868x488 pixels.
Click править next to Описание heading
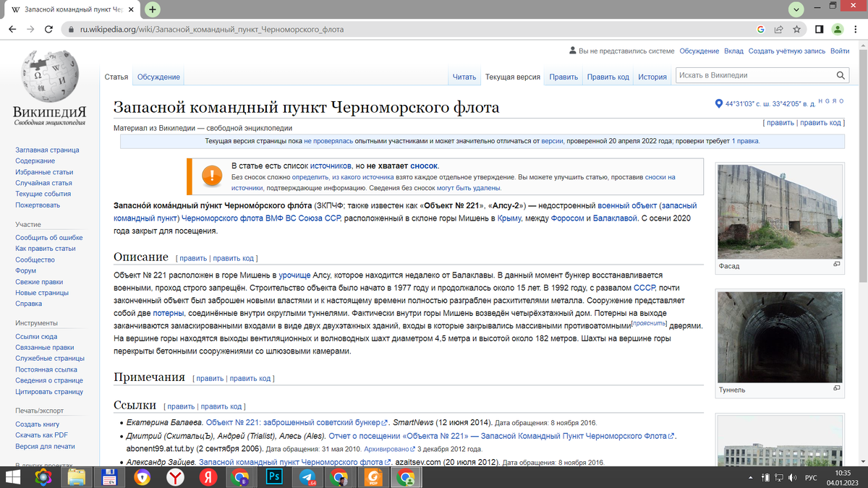tap(193, 258)
